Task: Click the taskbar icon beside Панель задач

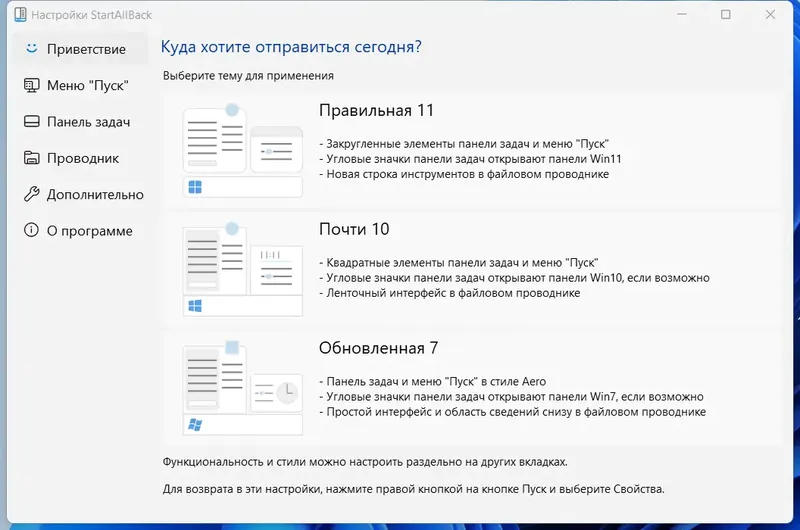Action: 32,121
